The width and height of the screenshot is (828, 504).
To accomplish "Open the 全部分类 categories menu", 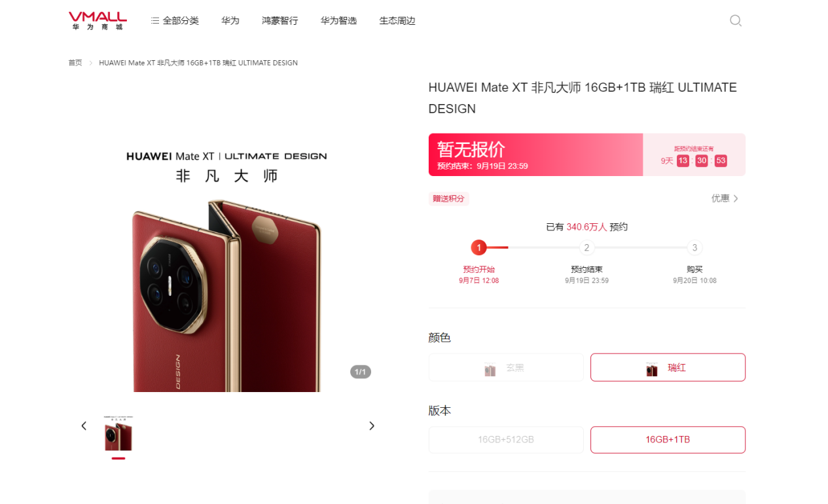I will (175, 21).
